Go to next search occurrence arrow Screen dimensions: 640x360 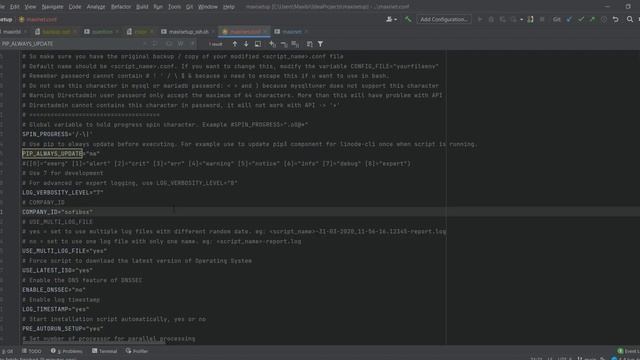[x=246, y=44]
